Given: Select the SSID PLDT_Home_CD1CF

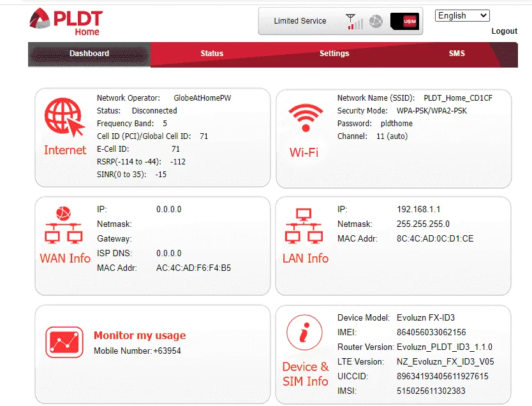Looking at the screenshot, I should (x=458, y=98).
